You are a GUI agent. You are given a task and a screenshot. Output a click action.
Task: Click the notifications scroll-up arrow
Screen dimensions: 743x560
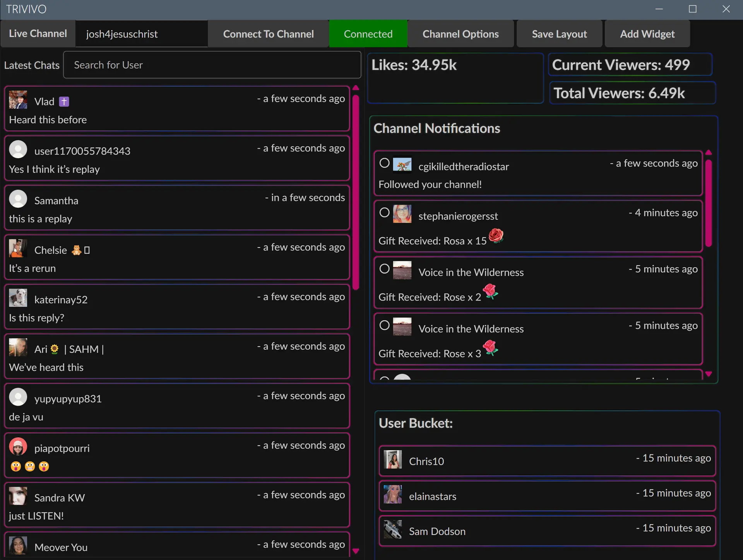[x=709, y=152]
